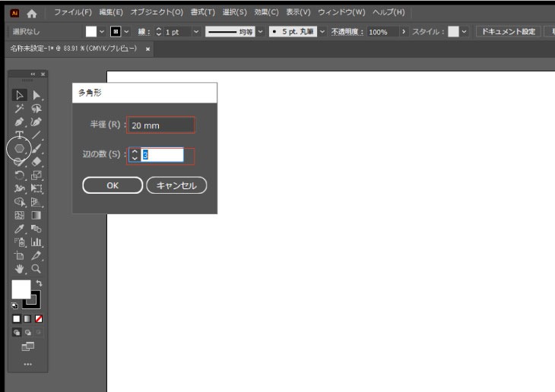Open the 効果(C) menu

[266, 13]
